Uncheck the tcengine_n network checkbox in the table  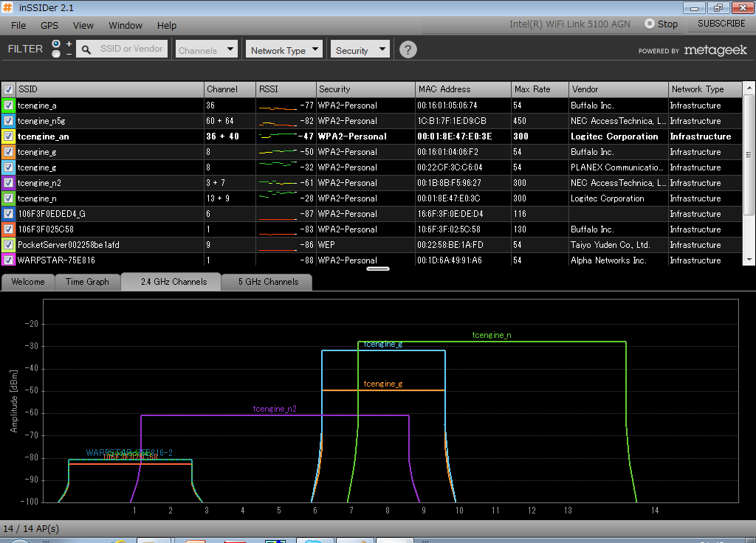[8, 198]
